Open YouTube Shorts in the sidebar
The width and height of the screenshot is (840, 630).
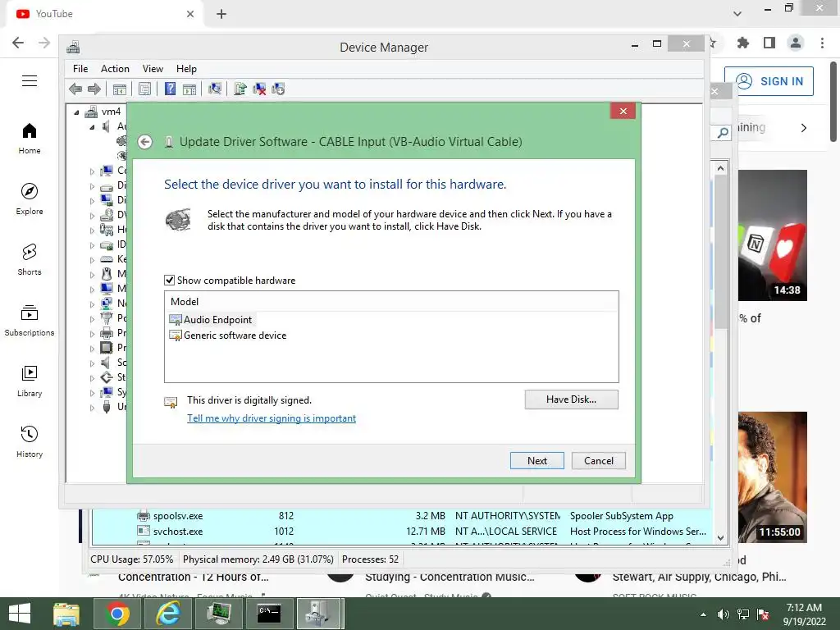[x=30, y=259]
